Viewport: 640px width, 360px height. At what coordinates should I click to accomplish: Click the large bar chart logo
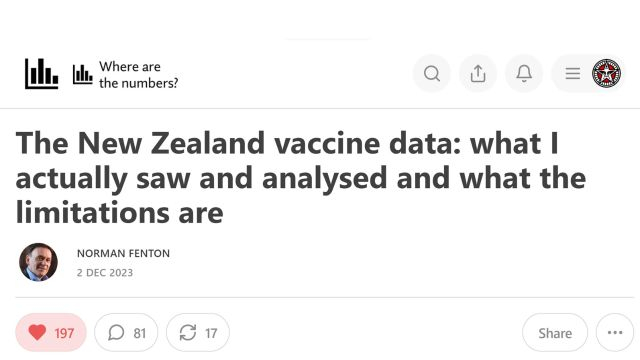[x=41, y=73]
